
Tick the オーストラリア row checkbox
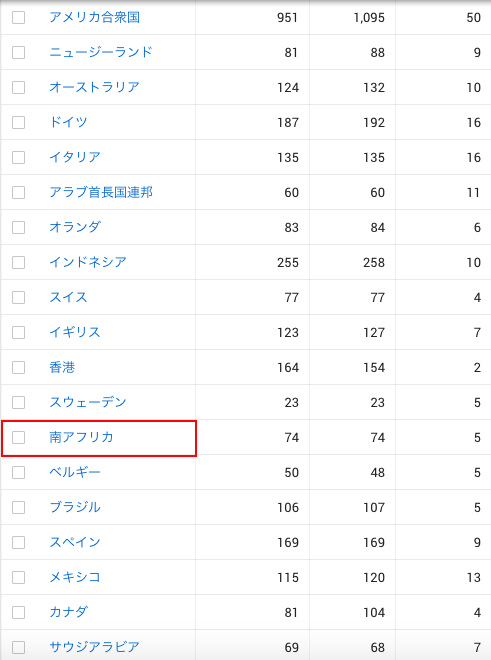19,88
